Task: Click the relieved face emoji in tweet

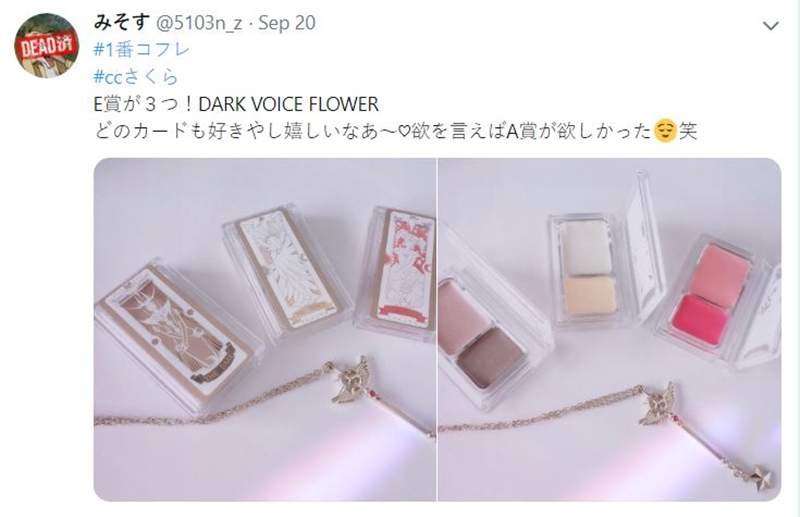Action: point(665,131)
